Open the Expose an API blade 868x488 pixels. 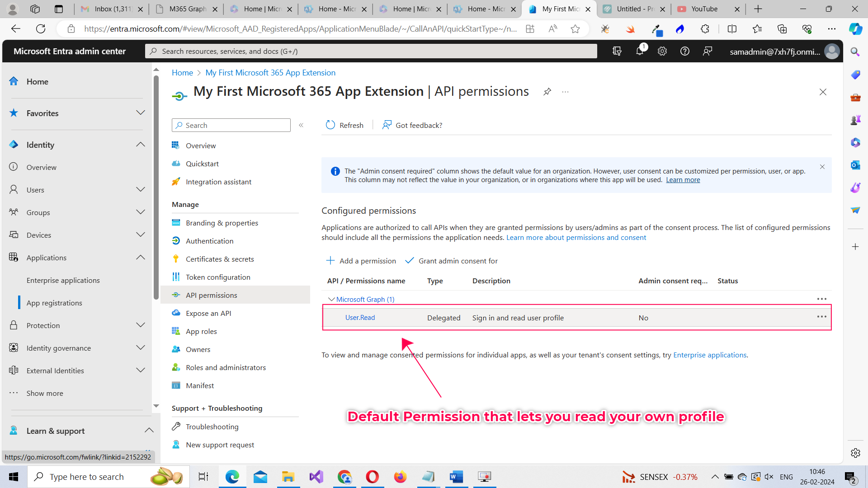[x=208, y=313]
